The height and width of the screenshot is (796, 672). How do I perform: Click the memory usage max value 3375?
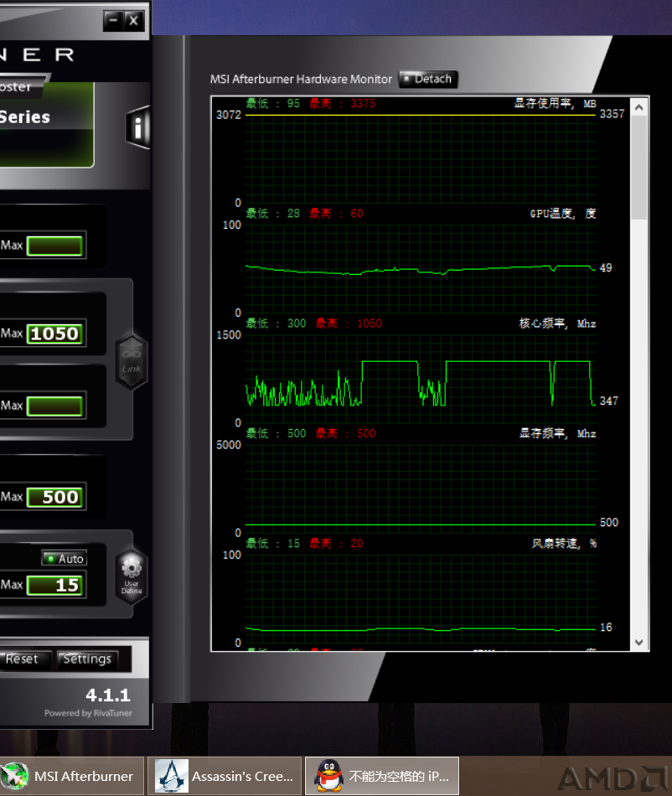coord(363,104)
